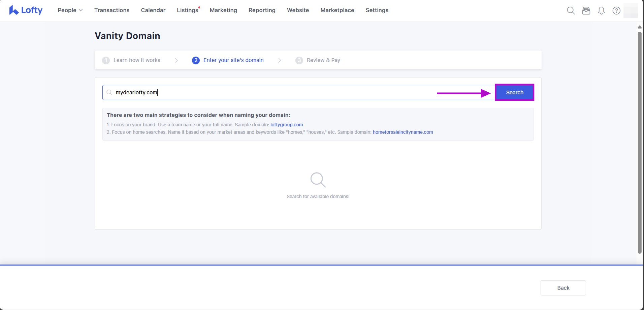Open notifications bell icon
The width and height of the screenshot is (644, 310).
point(601,11)
